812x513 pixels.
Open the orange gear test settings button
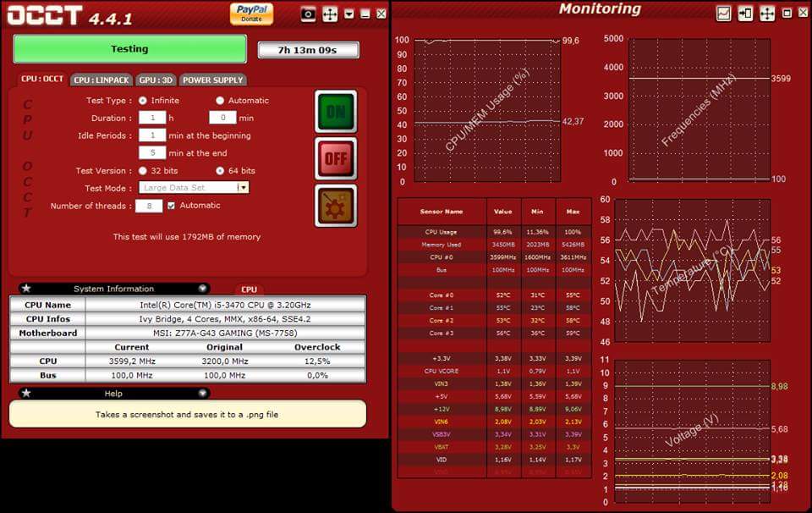coord(336,206)
